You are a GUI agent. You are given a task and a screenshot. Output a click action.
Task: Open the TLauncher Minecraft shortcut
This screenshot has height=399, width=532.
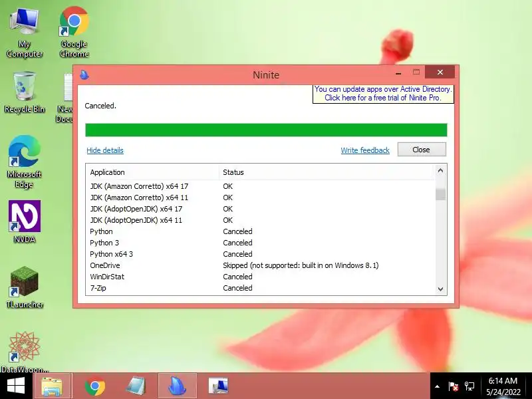click(25, 287)
